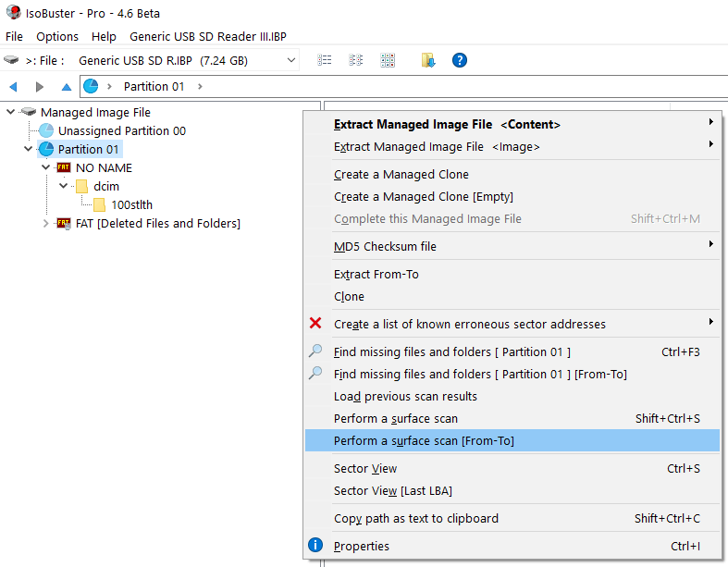Click the Unassigned Partition 00 pie icon
728x567 pixels.
point(46,130)
